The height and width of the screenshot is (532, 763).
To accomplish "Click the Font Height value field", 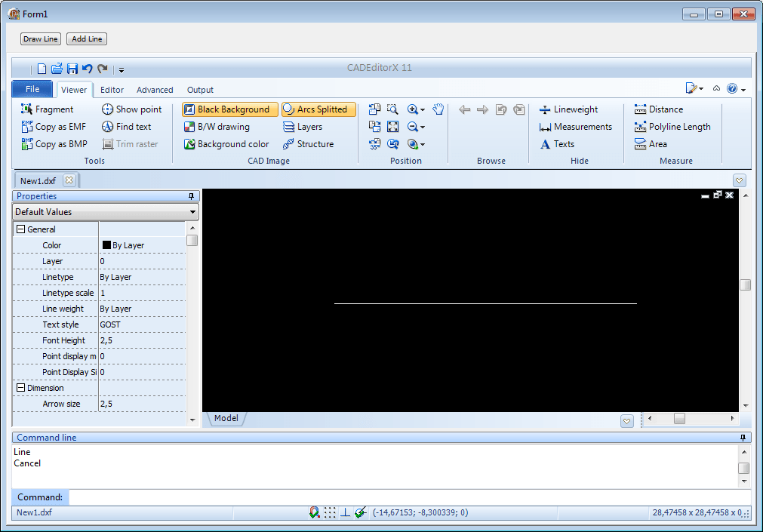I will click(x=142, y=340).
